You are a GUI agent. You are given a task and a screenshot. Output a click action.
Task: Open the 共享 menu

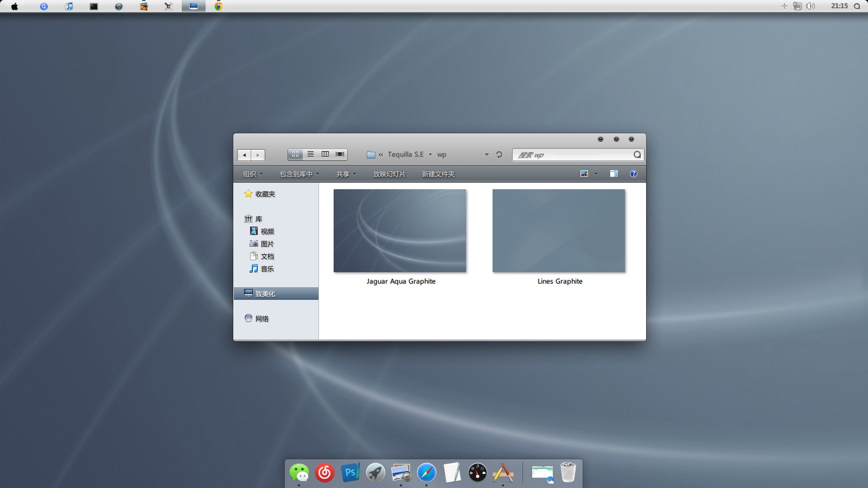346,174
